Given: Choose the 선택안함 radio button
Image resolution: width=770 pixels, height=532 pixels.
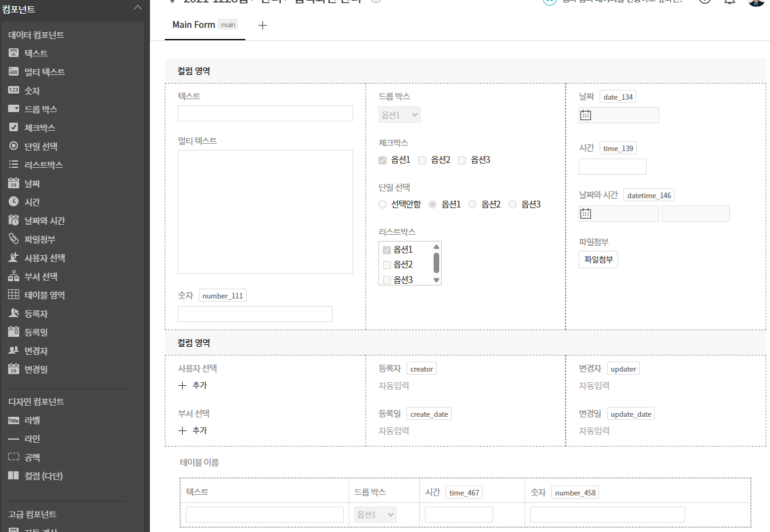Looking at the screenshot, I should pos(382,204).
